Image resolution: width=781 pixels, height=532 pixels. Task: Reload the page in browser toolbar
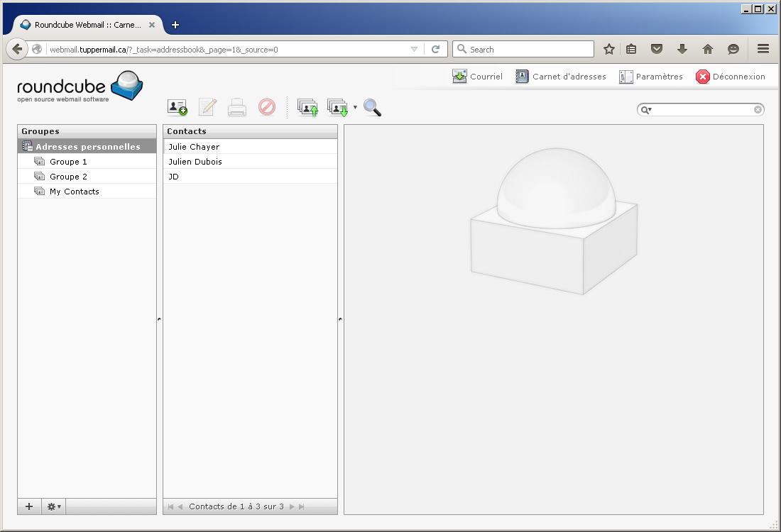click(x=435, y=49)
